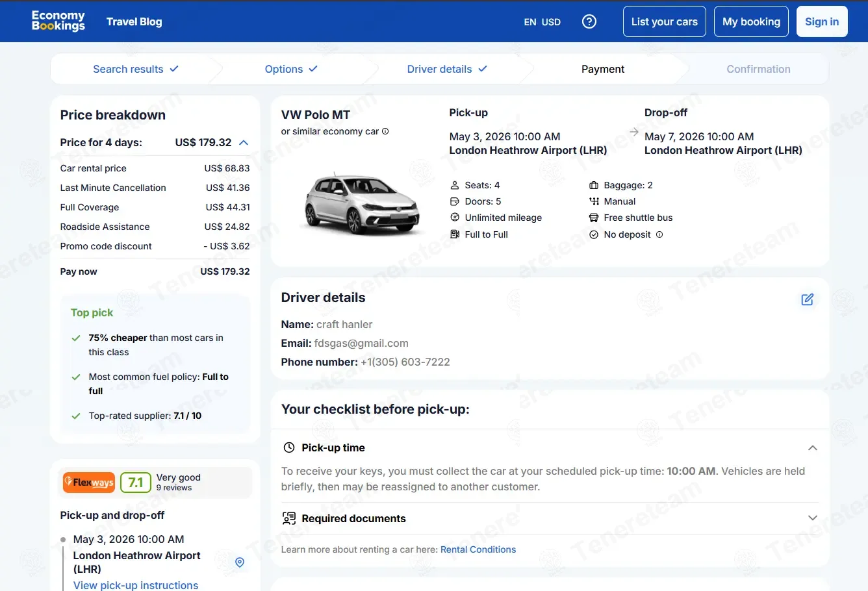Go to Search results step

(x=136, y=69)
